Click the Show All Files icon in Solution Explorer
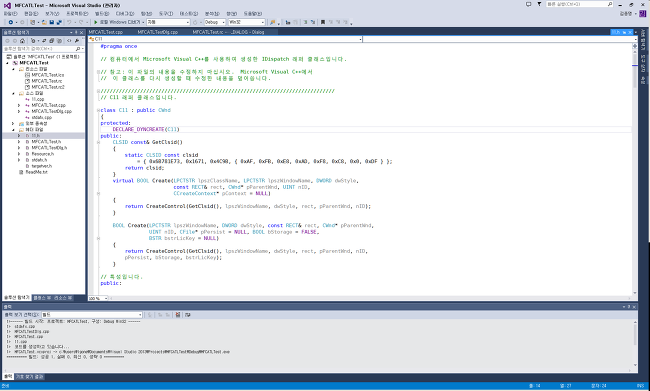 [x=59, y=41]
